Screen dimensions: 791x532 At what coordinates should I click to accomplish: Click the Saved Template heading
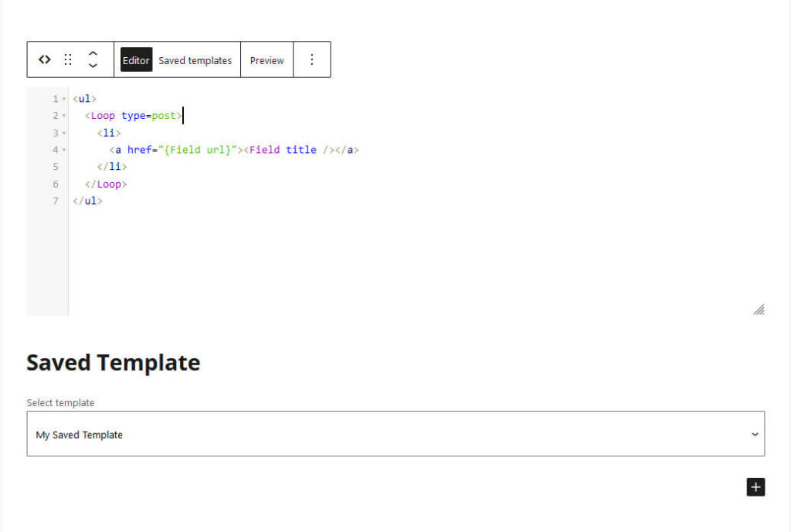coord(114,363)
